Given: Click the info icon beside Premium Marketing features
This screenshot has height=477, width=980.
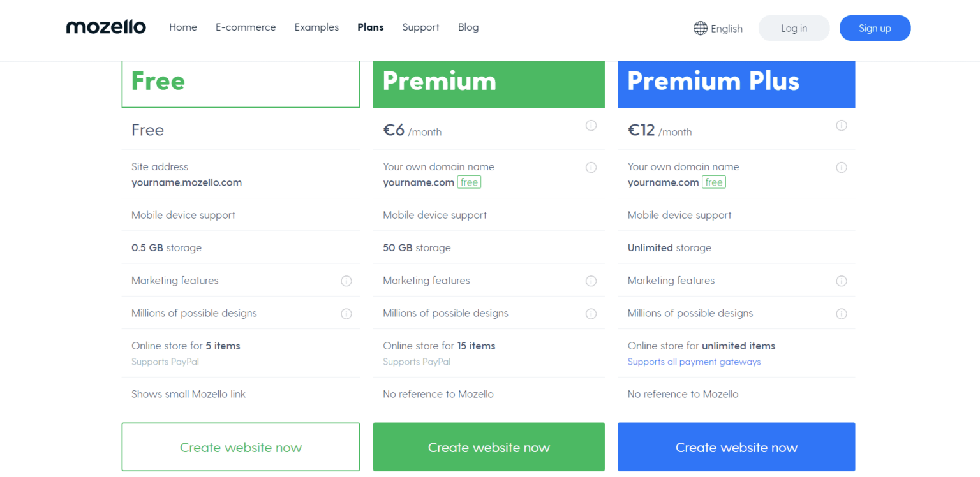Looking at the screenshot, I should point(591,281).
